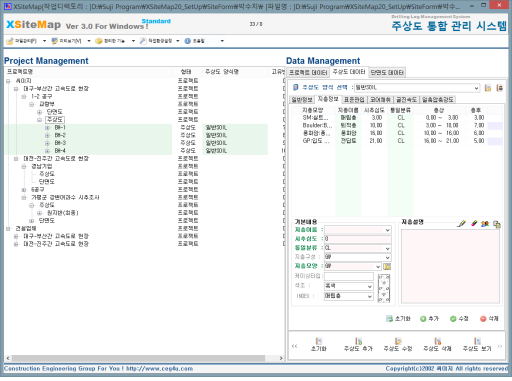Image resolution: width=512 pixels, height=381 pixels.
Task: Switch to the 프로젝트 데이터 tab
Action: tap(308, 72)
